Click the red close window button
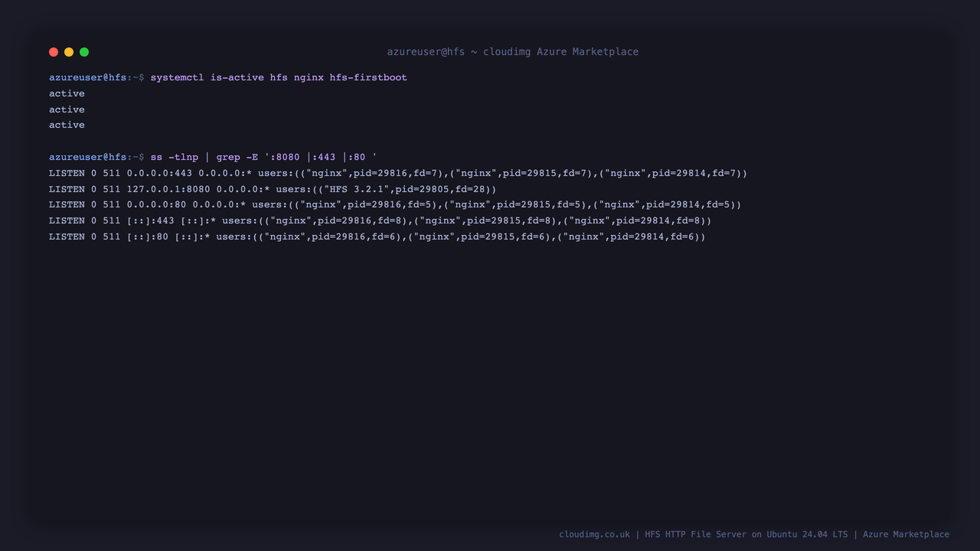Screen dimensions: 980x551 click(x=54, y=52)
